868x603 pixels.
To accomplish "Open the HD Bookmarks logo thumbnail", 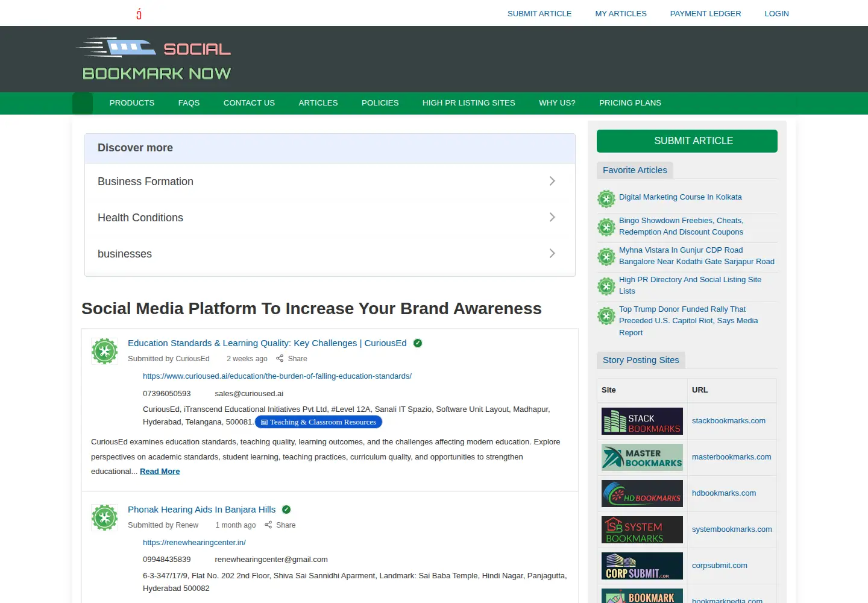I will pyautogui.click(x=642, y=493).
